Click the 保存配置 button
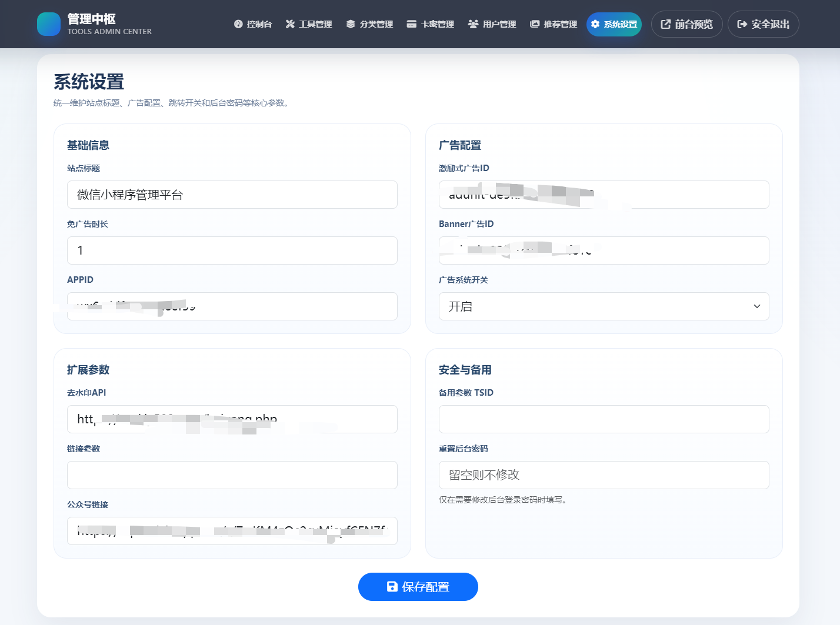840x625 pixels. click(418, 586)
